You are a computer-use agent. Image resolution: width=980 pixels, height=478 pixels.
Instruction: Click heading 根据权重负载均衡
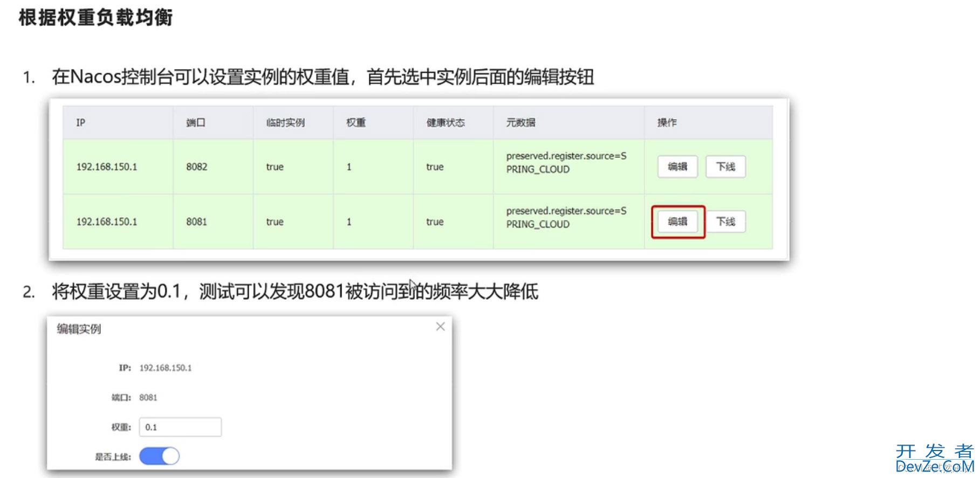point(95,17)
